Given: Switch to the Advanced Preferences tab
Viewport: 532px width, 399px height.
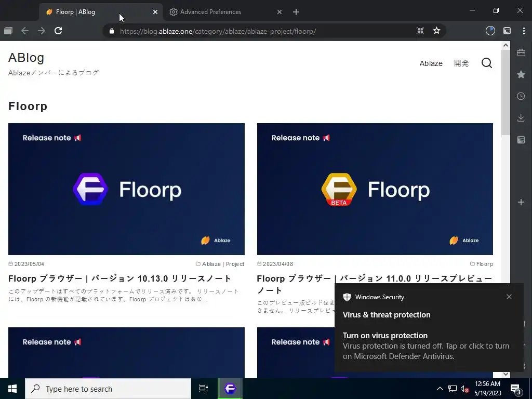Looking at the screenshot, I should (225, 12).
